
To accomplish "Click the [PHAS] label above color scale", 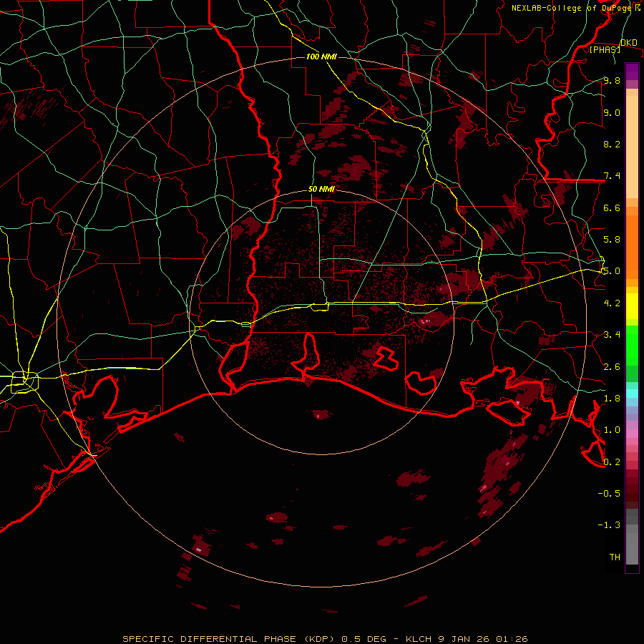I will 605,49.
